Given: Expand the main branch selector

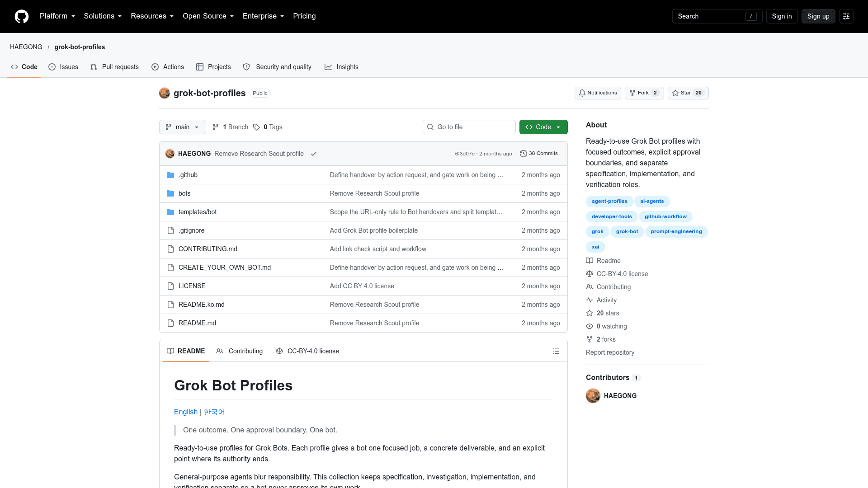Looking at the screenshot, I should coord(183,127).
